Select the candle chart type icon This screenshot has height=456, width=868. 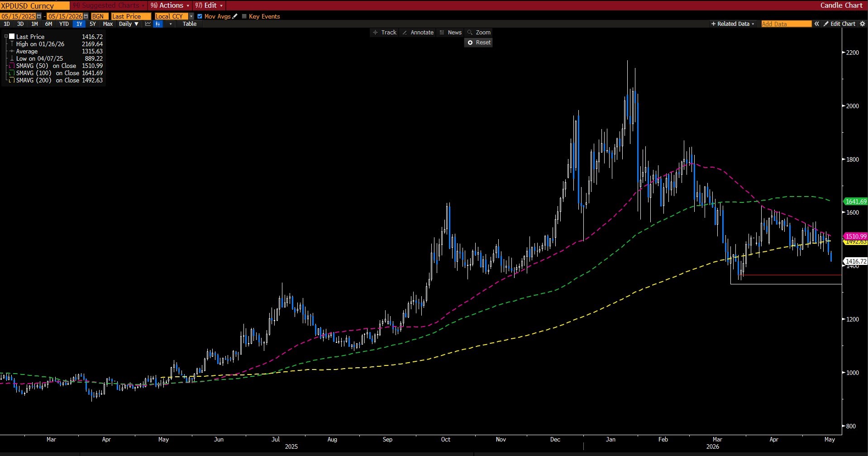click(x=158, y=24)
